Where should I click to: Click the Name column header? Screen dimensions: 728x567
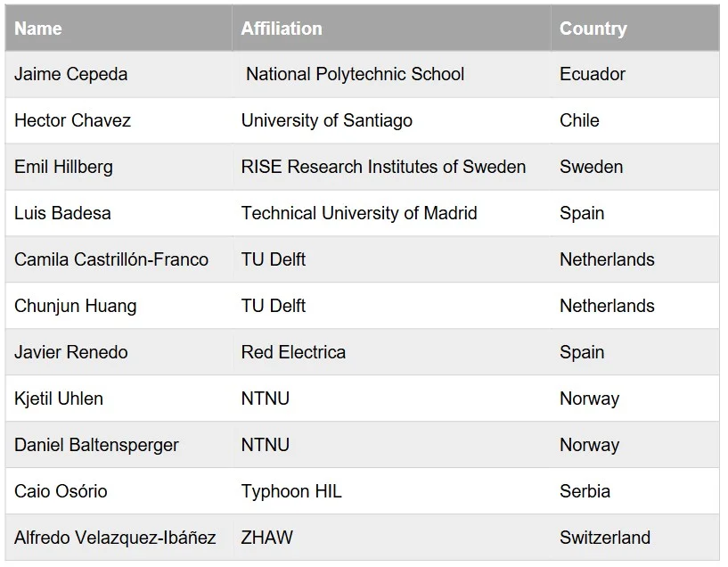[119, 28]
